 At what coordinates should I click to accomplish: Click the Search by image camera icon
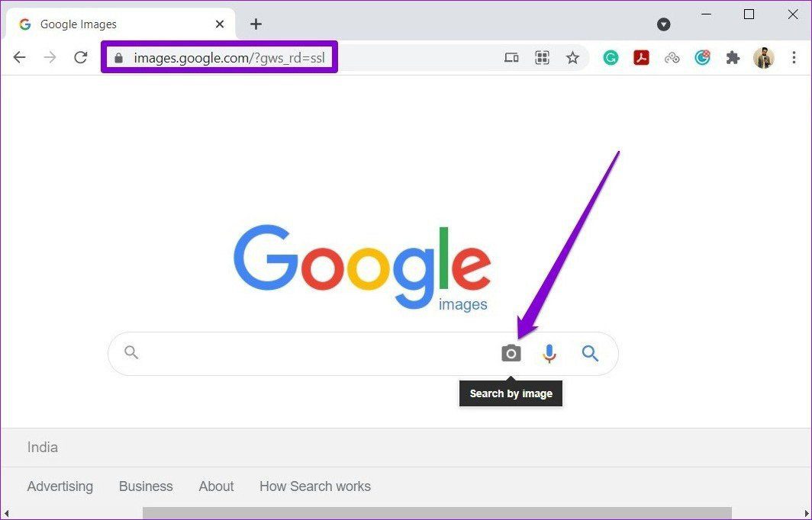tap(511, 353)
